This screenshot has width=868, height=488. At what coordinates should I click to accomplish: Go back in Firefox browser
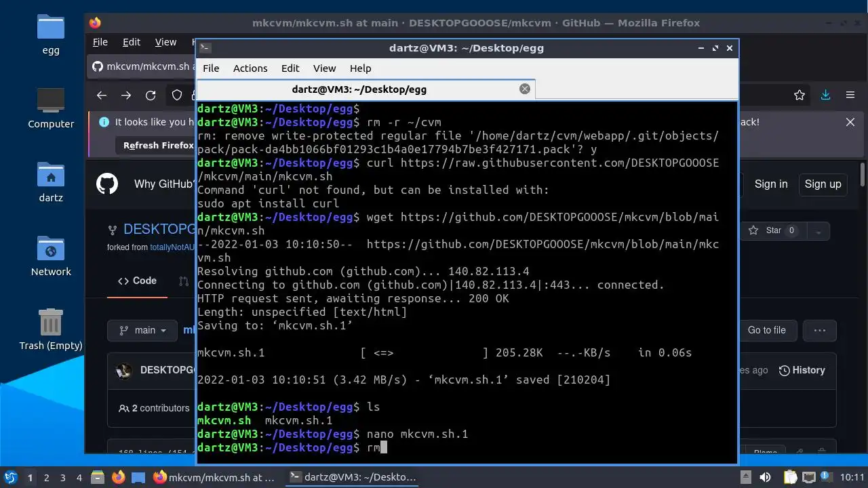point(102,96)
